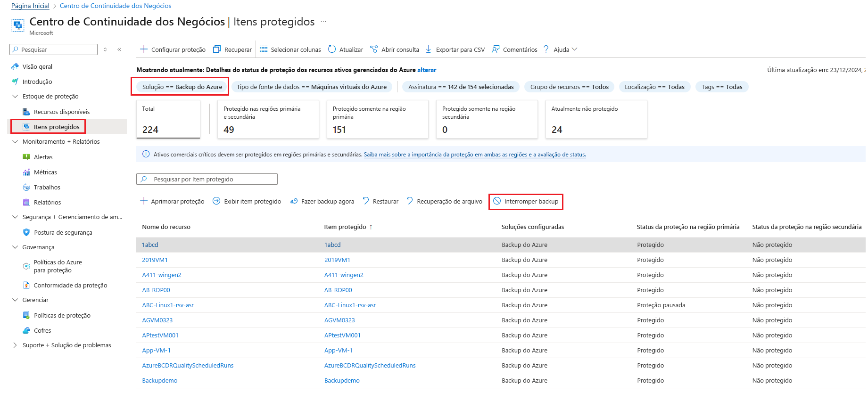The height and width of the screenshot is (401, 868).
Task: Collapse the sidebar with double-chevron button
Action: coord(119,49)
